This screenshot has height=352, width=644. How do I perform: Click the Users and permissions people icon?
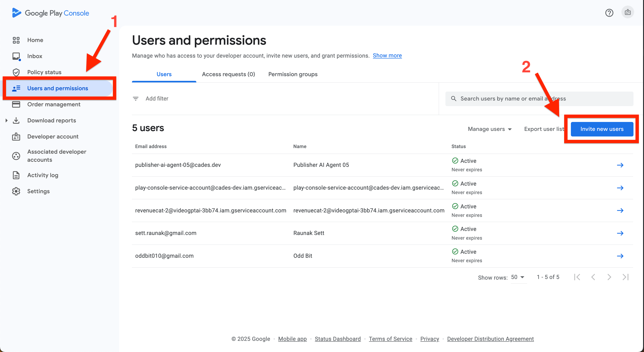point(16,88)
